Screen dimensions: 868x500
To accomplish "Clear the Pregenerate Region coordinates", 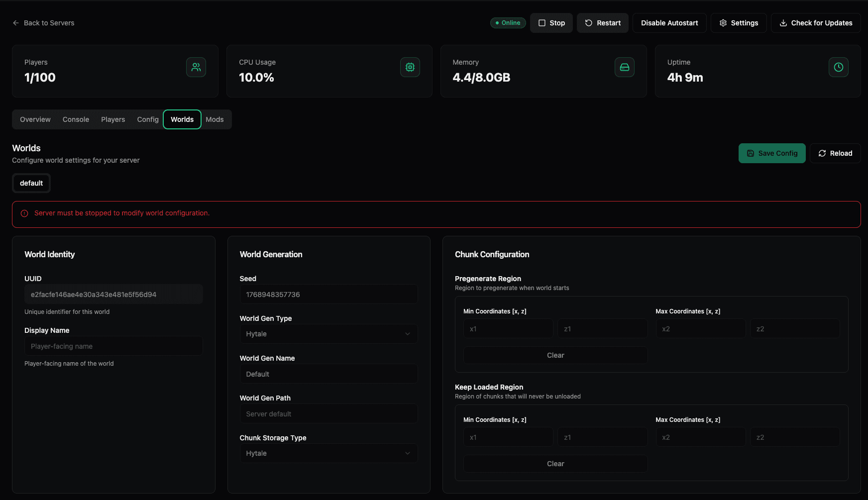I will (555, 355).
